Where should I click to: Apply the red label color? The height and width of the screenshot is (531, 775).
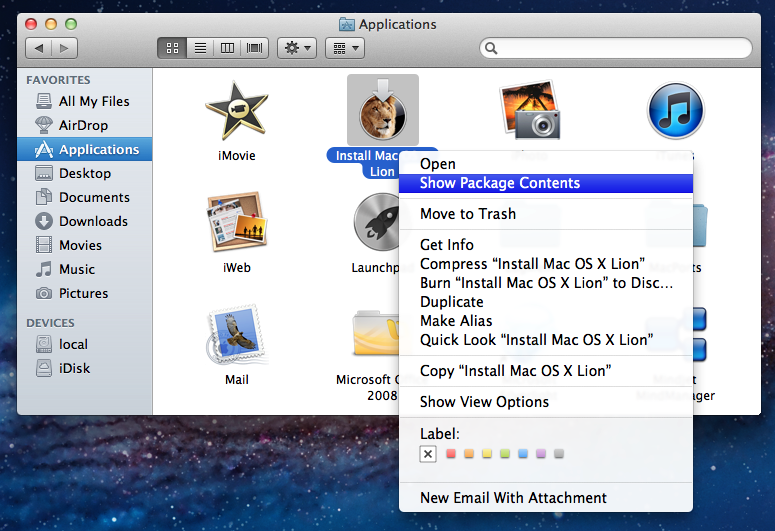click(451, 453)
